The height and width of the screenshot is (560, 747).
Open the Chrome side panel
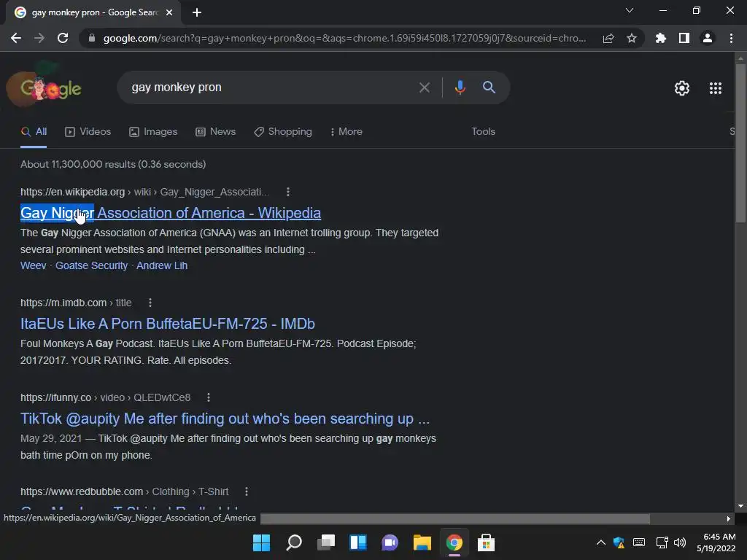coord(684,38)
